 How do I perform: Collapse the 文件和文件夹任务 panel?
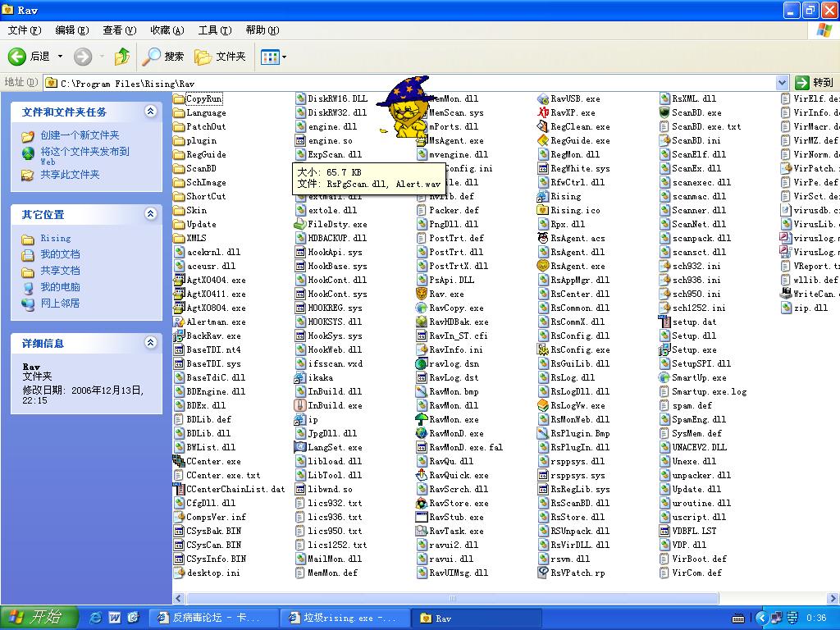click(151, 112)
